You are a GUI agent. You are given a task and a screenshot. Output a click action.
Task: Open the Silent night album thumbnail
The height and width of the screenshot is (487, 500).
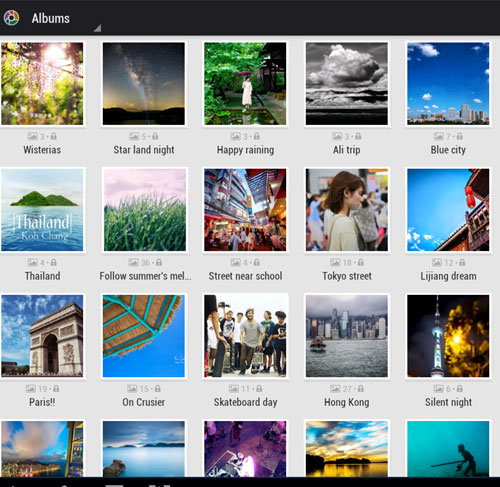(448, 336)
